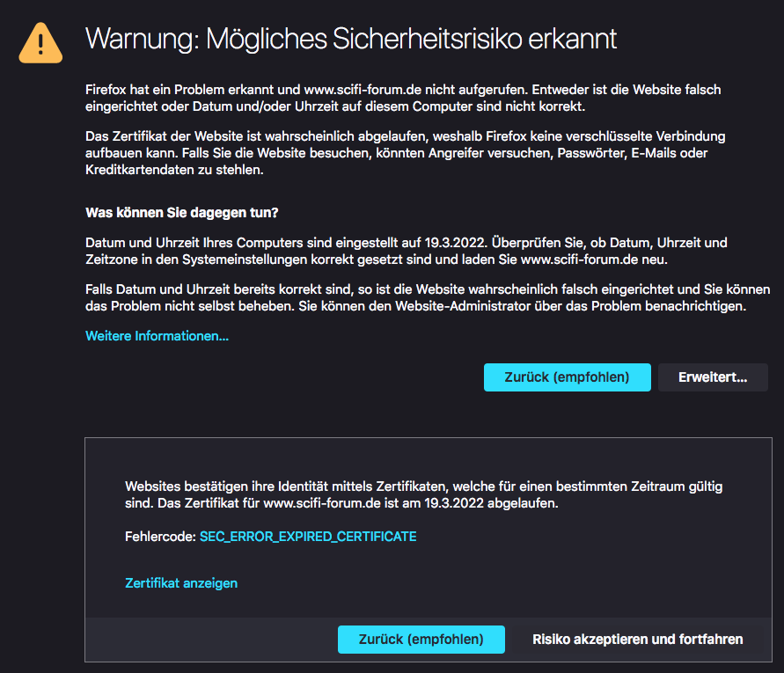Click the SEC_ERROR_EXPIRED_CERTIFICATE error code link
This screenshot has width=784, height=673.
308,536
